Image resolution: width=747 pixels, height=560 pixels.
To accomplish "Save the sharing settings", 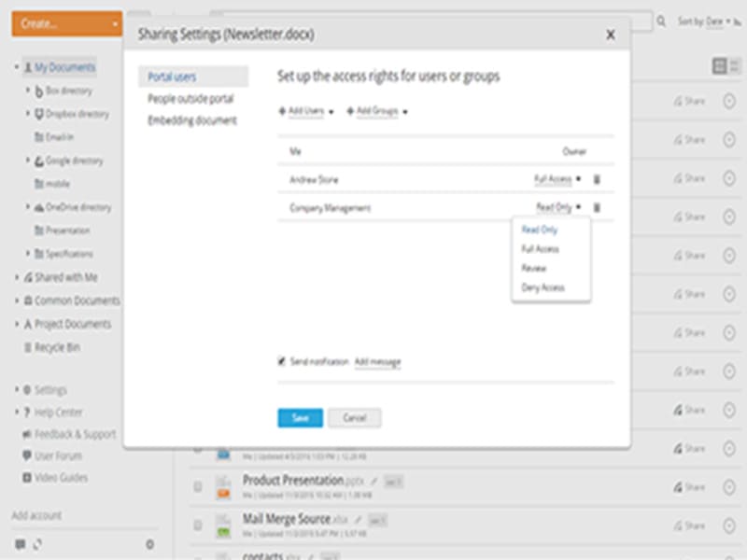I will pyautogui.click(x=299, y=418).
